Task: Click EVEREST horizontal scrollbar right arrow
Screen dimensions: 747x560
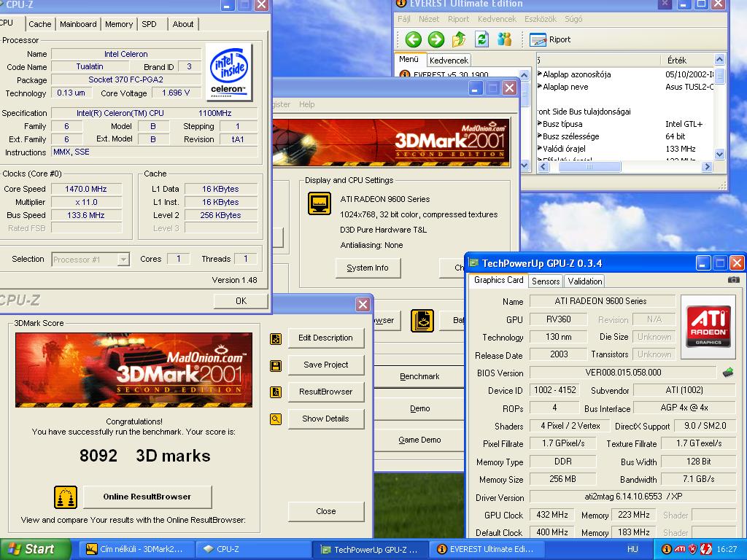Action: pyautogui.click(x=707, y=167)
